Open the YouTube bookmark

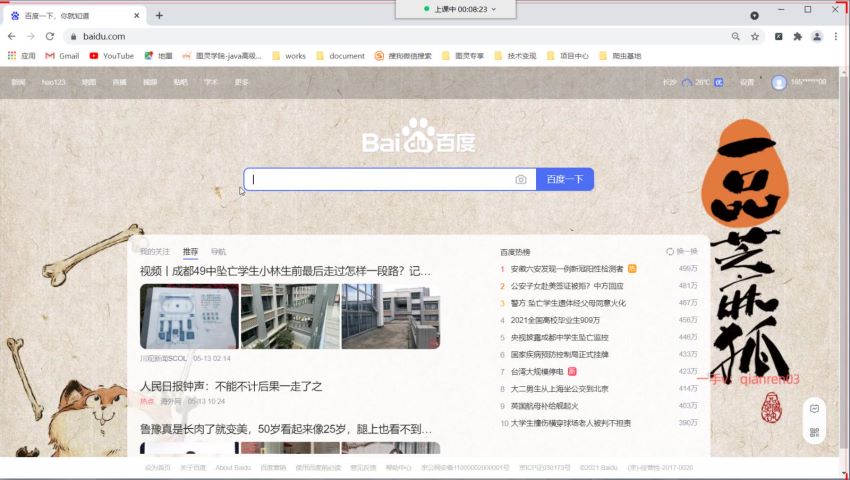click(x=112, y=56)
